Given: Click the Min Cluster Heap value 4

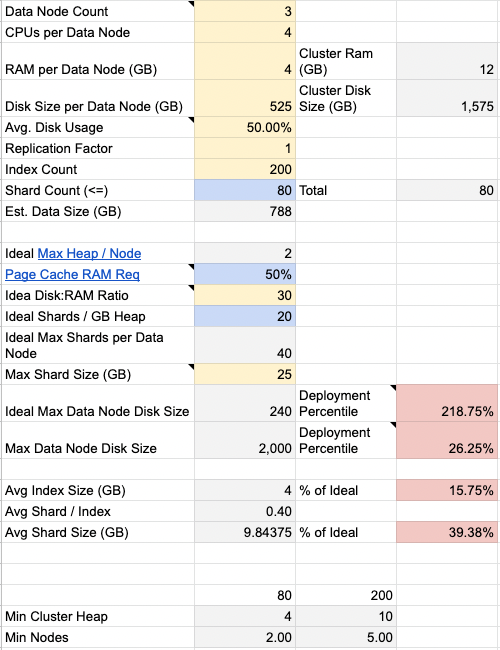Looking at the screenshot, I should click(x=245, y=616).
